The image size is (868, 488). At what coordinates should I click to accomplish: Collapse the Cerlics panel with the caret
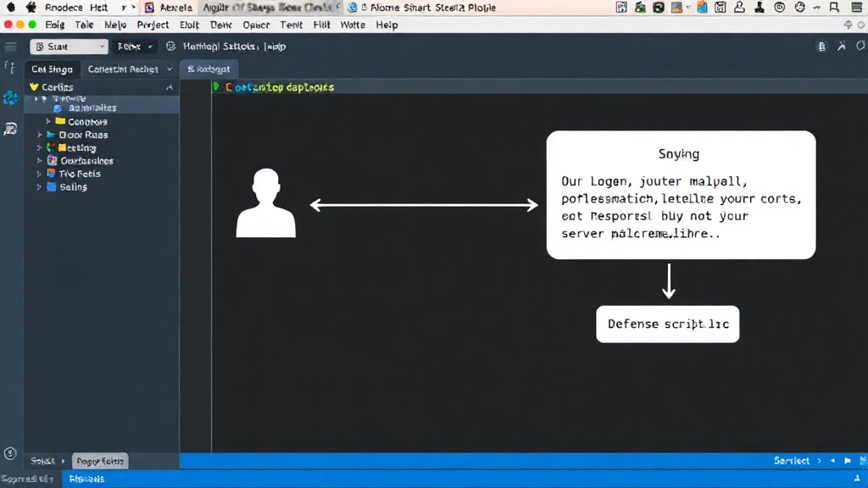170,87
